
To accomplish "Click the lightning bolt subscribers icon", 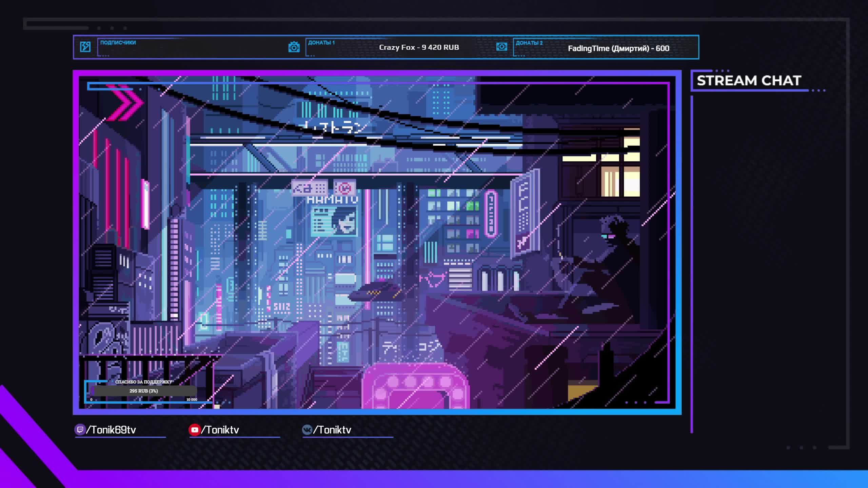I will (85, 47).
